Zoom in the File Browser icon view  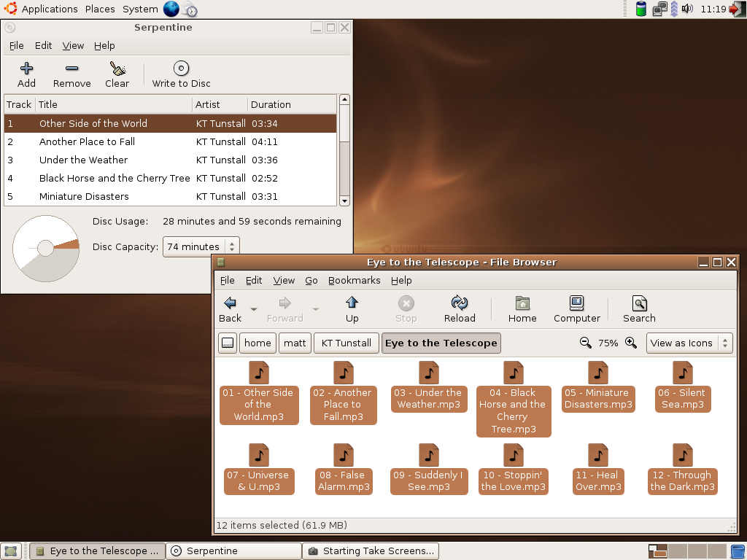(x=631, y=343)
